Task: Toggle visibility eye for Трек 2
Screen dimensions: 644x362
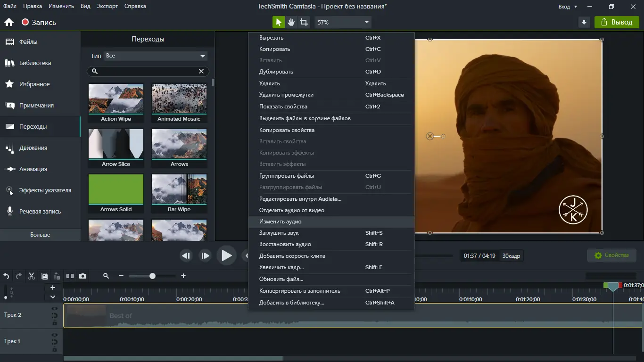Action: 55,309
